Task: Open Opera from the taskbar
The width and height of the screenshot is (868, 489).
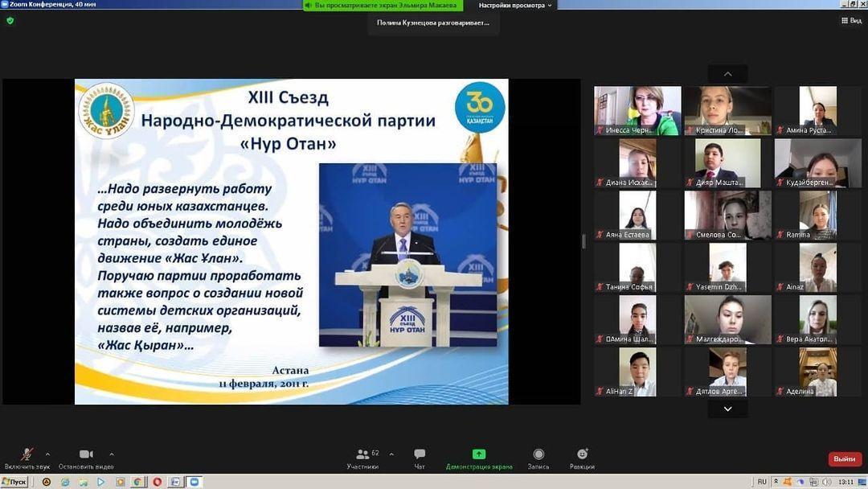Action: pos(157,482)
